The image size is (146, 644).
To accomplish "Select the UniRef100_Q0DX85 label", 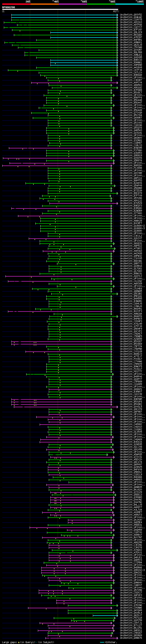I will pos(131,57).
